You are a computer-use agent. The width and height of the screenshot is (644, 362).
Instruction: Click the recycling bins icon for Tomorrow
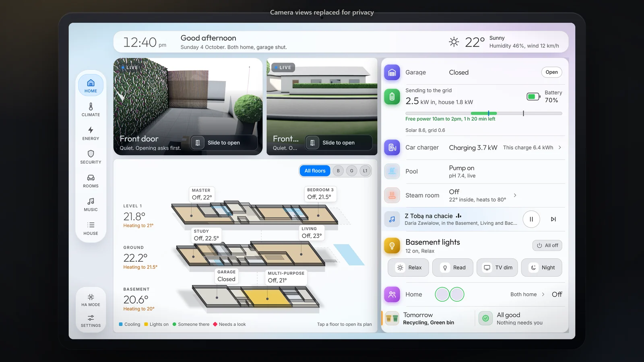point(392,319)
